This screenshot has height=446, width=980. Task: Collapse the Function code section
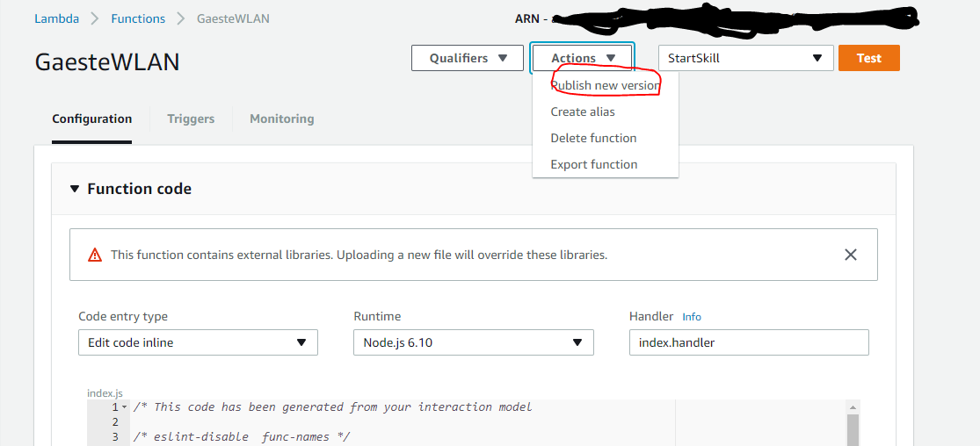[75, 189]
